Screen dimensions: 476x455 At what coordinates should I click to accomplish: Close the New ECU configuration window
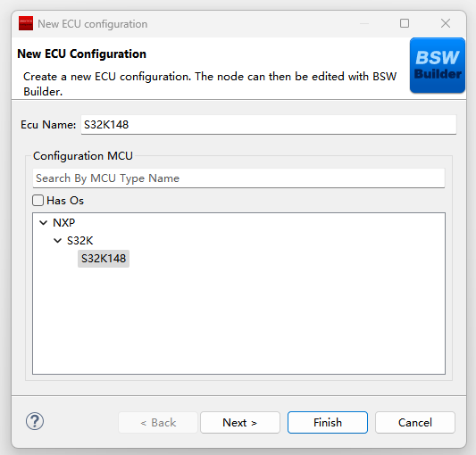pos(446,23)
